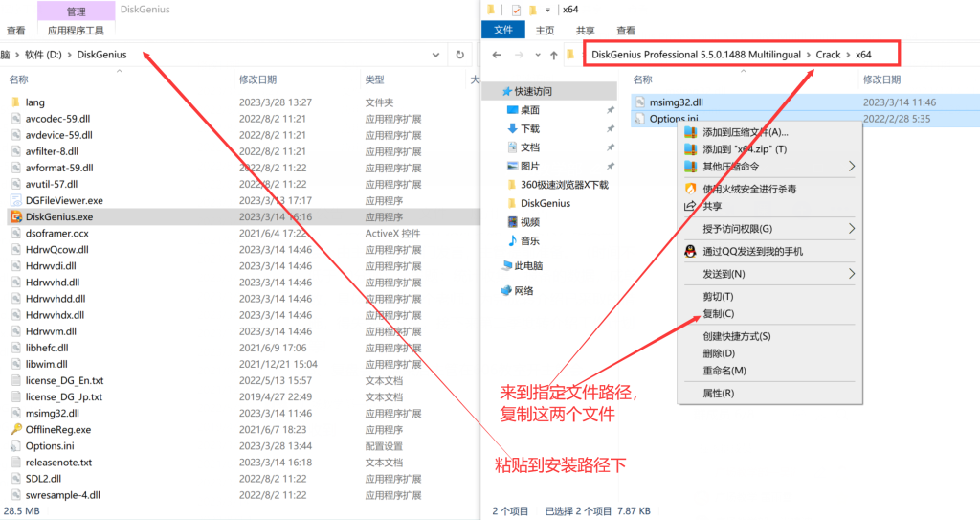This screenshot has width=980, height=520.
Task: Click the 网络 network icon
Action: point(506,290)
